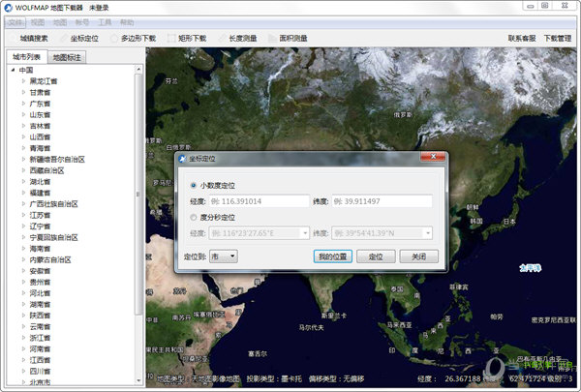Open the 帐号 menu

pyautogui.click(x=82, y=22)
